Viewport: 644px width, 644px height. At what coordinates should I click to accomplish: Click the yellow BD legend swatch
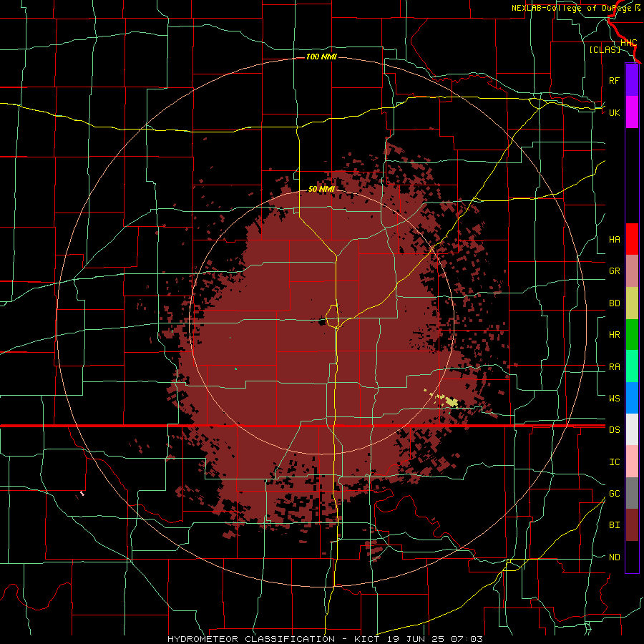632,303
